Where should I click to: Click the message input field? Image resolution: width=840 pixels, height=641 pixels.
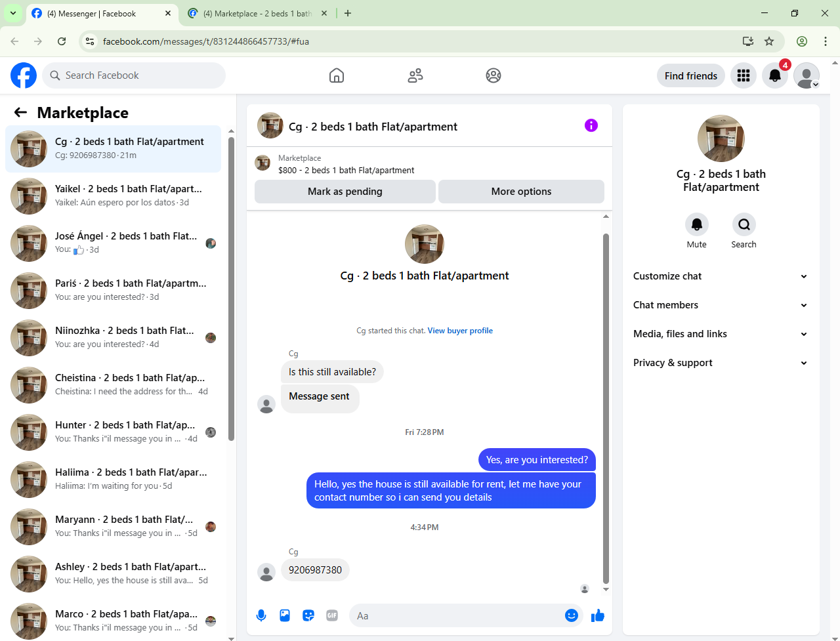point(459,615)
